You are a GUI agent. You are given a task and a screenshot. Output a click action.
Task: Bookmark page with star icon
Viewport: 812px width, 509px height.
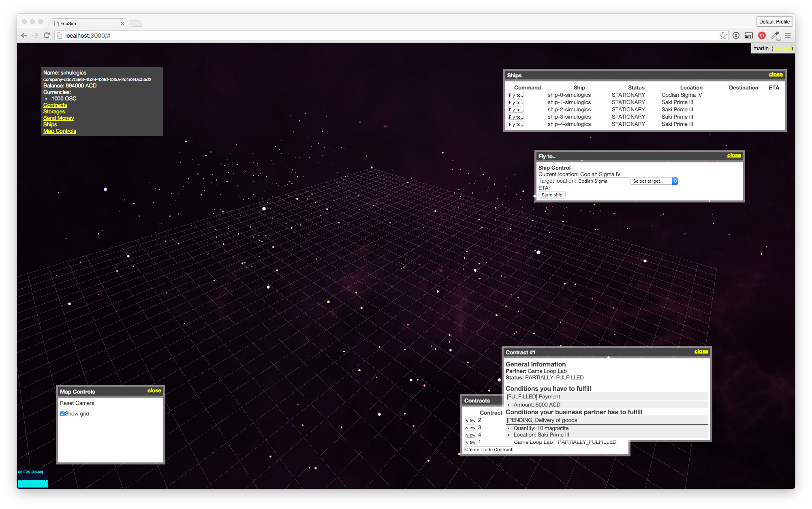[723, 36]
